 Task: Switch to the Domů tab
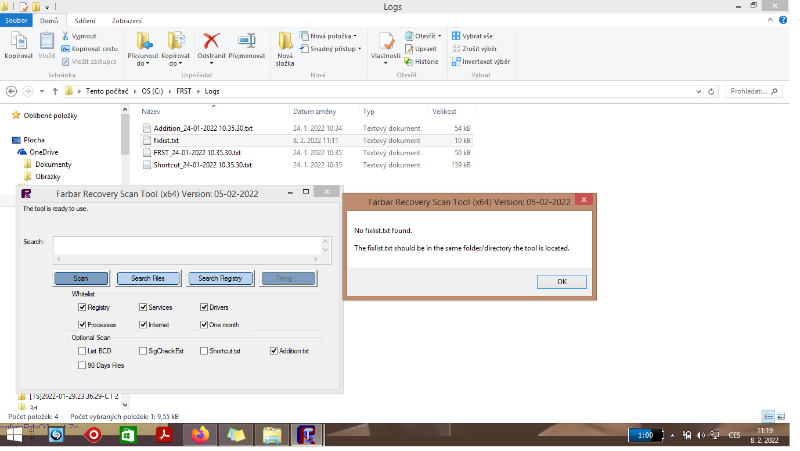click(x=49, y=21)
